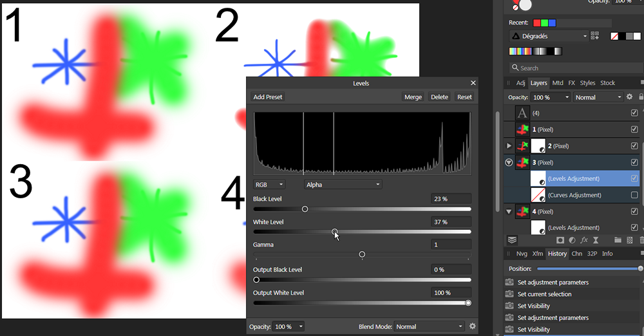Click Edit All Layers icon

(512, 240)
